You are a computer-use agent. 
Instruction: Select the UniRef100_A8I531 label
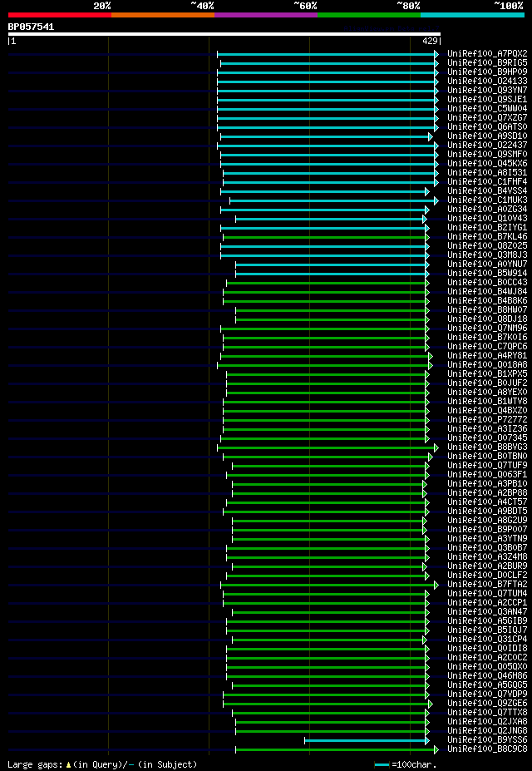click(x=487, y=173)
